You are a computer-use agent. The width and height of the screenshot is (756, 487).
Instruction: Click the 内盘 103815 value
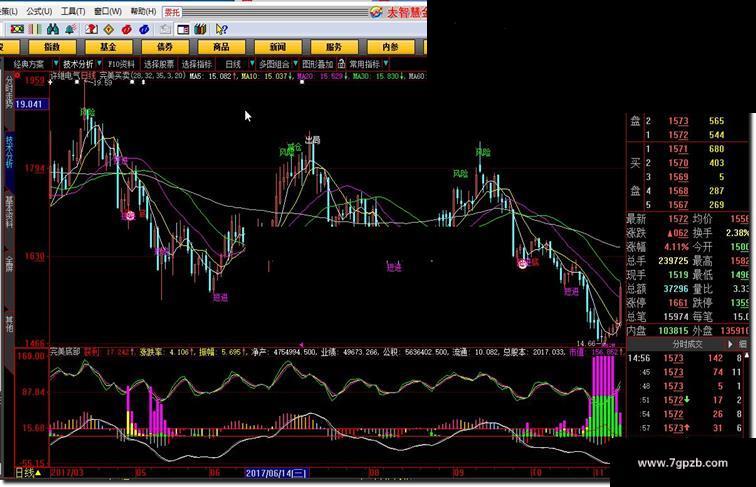click(674, 331)
